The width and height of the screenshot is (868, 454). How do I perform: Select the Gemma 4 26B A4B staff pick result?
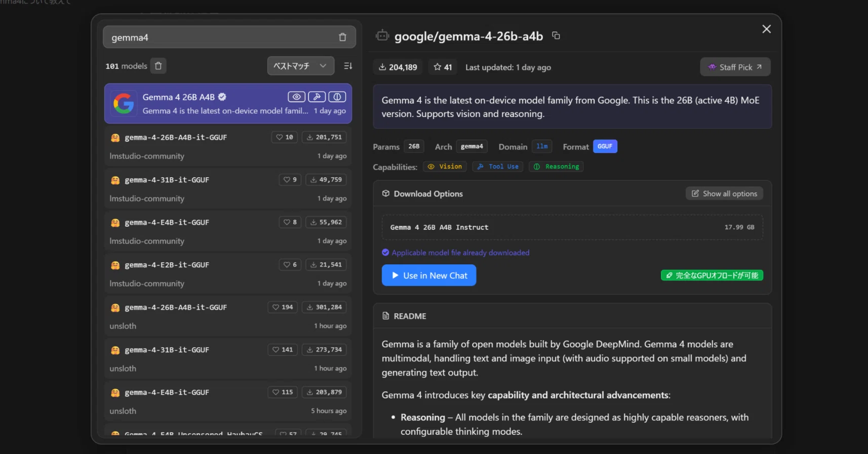[228, 103]
